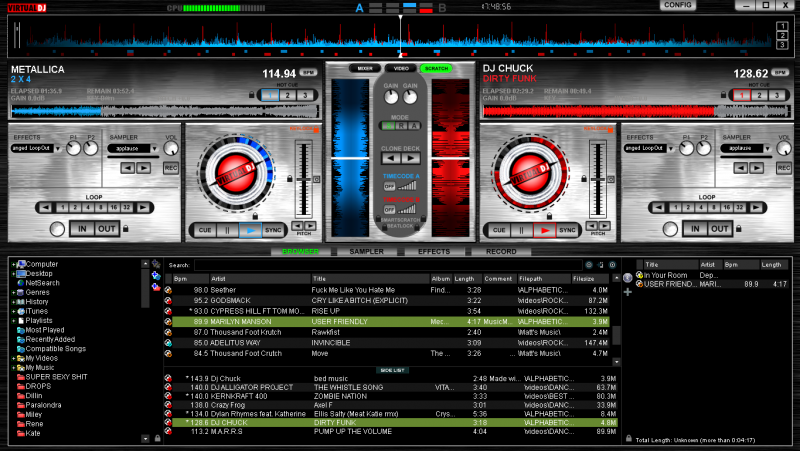Click the left deck P1 effect knob
The height and width of the screenshot is (451, 800).
[73, 148]
